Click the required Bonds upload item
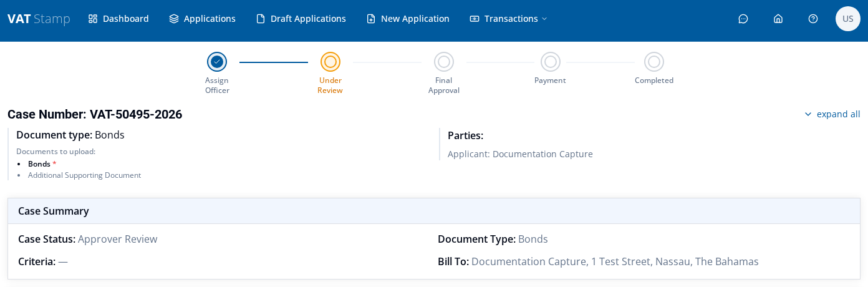This screenshot has width=868, height=287. coord(42,164)
